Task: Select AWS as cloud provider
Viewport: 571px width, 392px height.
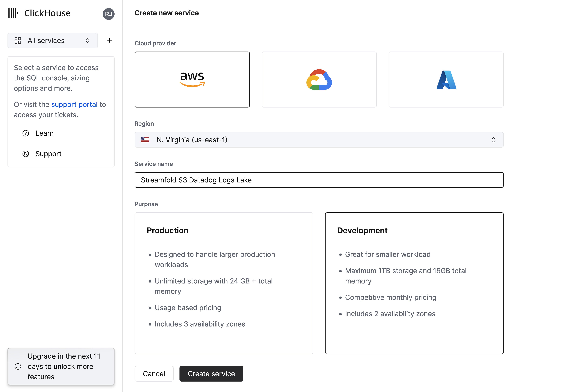Action: (x=192, y=79)
